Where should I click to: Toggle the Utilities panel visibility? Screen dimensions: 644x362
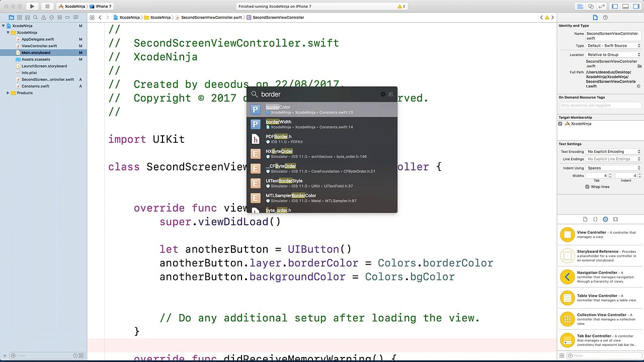[635, 7]
